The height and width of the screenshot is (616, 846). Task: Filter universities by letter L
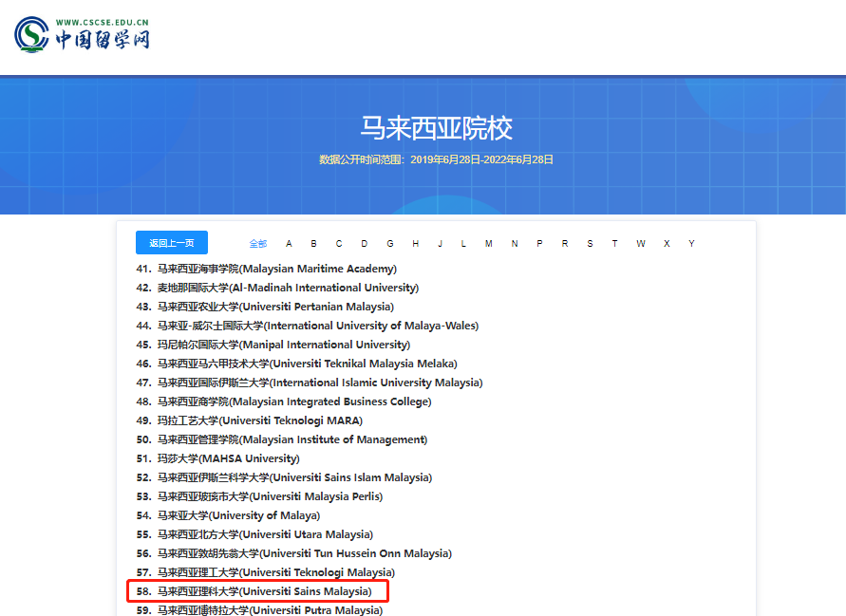[463, 243]
